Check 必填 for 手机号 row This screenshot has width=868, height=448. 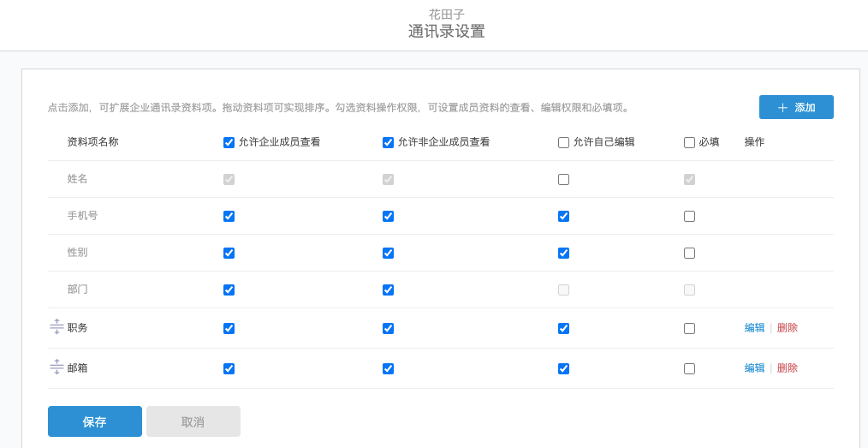tap(689, 216)
